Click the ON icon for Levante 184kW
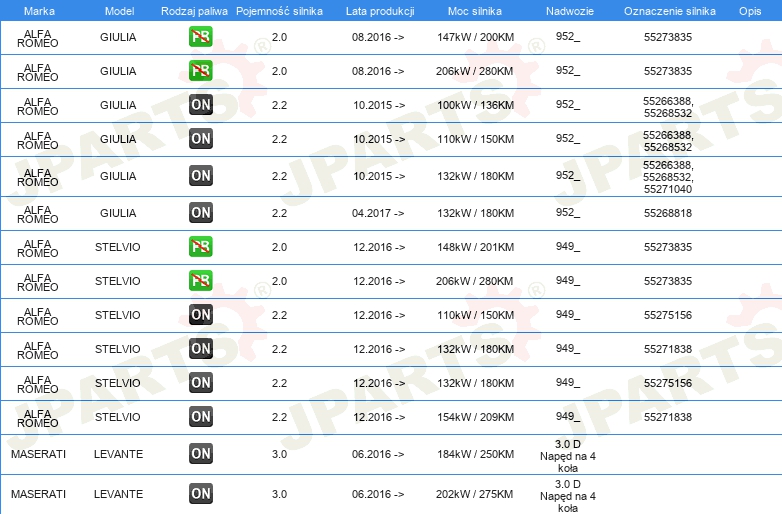Viewport: 782px width, 514px height. point(200,454)
